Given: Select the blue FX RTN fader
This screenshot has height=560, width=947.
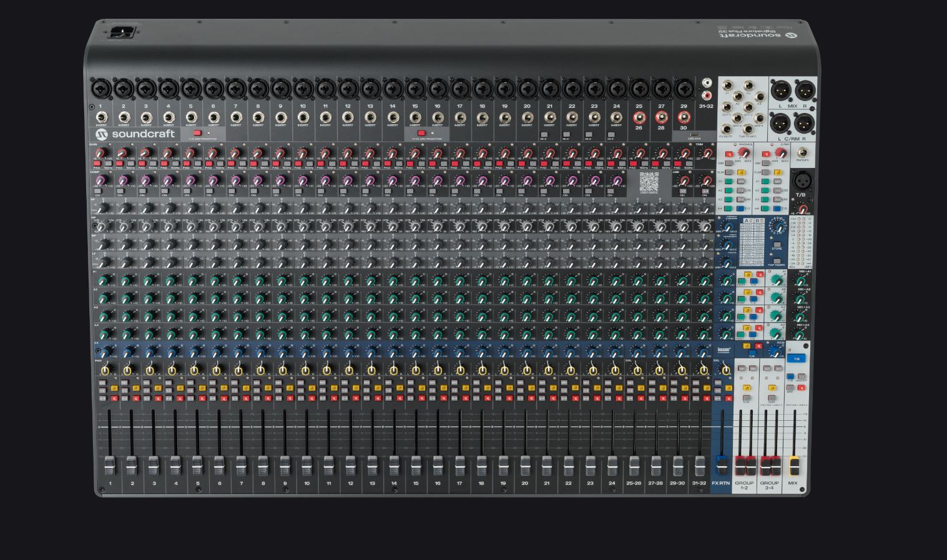Looking at the screenshot, I should tap(722, 465).
